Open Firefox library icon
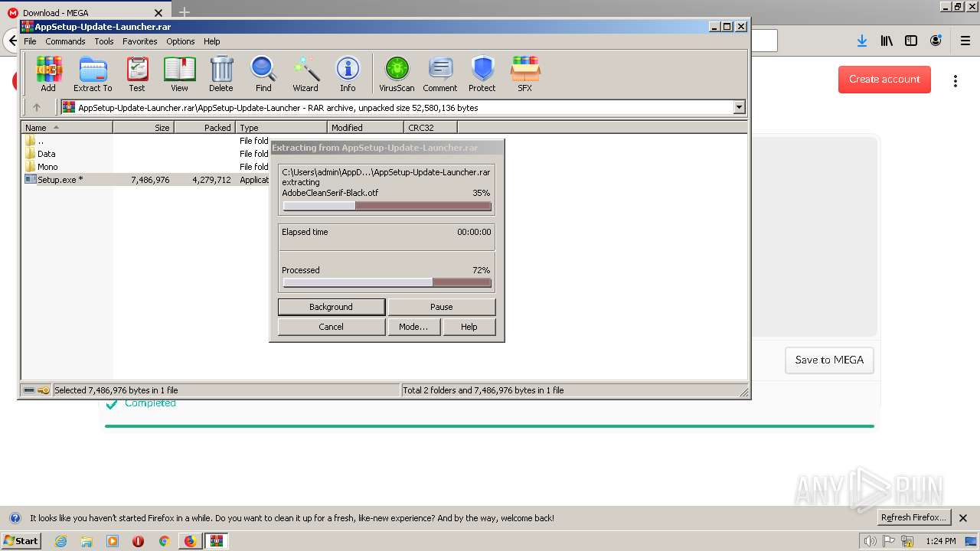This screenshot has height=551, width=980. coord(887,41)
